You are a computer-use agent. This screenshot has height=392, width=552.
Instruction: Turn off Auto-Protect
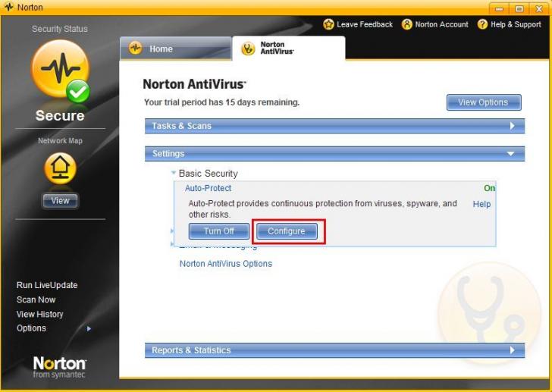point(218,231)
